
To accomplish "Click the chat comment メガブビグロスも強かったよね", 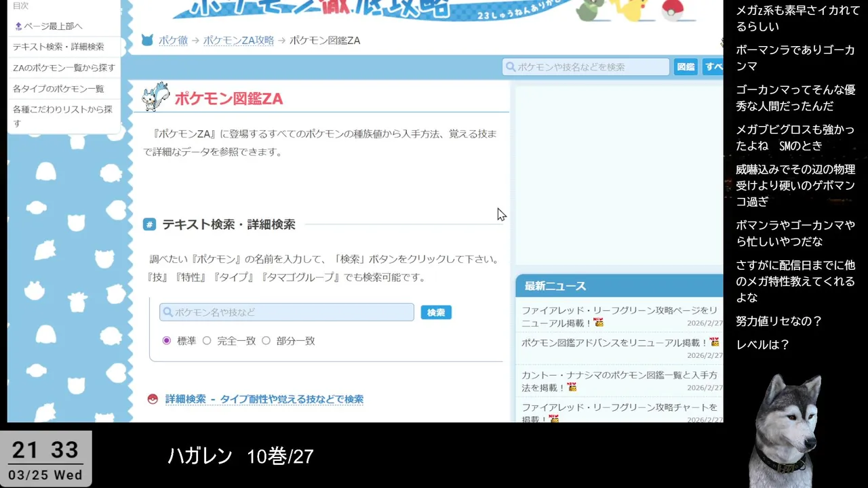I will (x=795, y=138).
